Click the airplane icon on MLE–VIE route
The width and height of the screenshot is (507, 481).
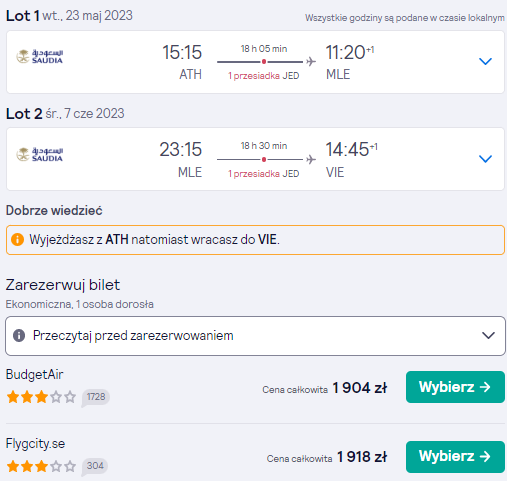[311, 159]
